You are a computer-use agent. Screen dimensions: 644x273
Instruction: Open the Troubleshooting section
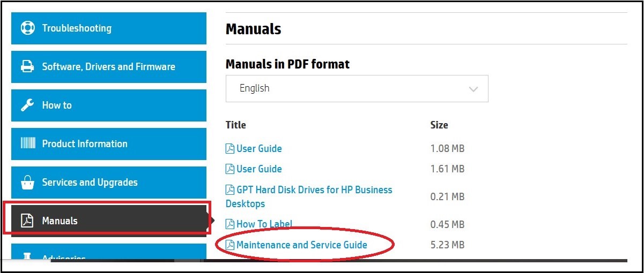77,28
